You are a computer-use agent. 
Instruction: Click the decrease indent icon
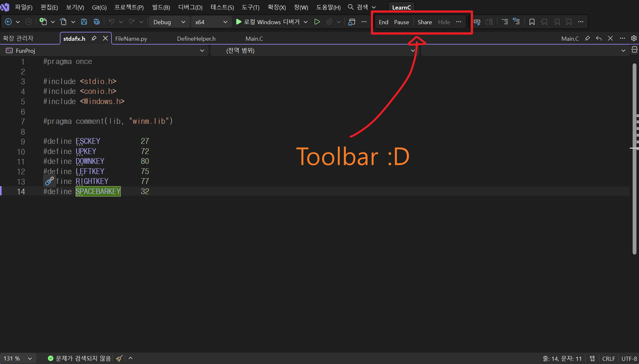coord(489,22)
